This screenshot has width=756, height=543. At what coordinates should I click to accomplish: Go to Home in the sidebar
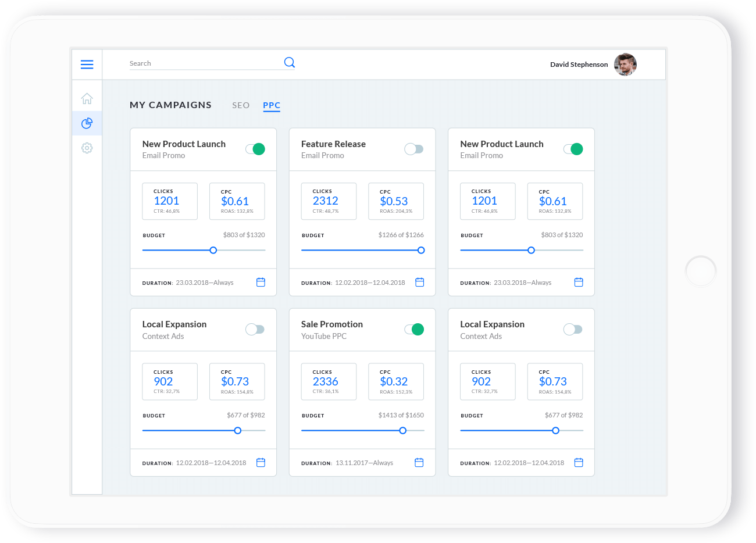[x=87, y=98]
